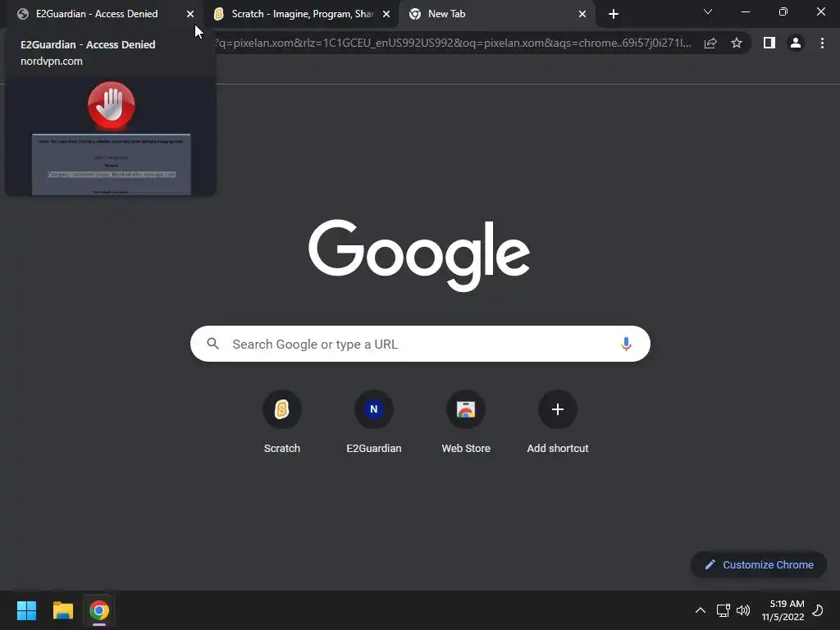Minimize the Chrome window
The height and width of the screenshot is (630, 840).
pyautogui.click(x=745, y=11)
